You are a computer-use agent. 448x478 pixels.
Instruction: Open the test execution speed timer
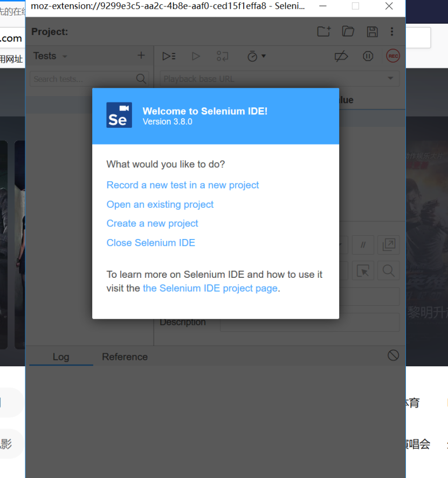[256, 56]
